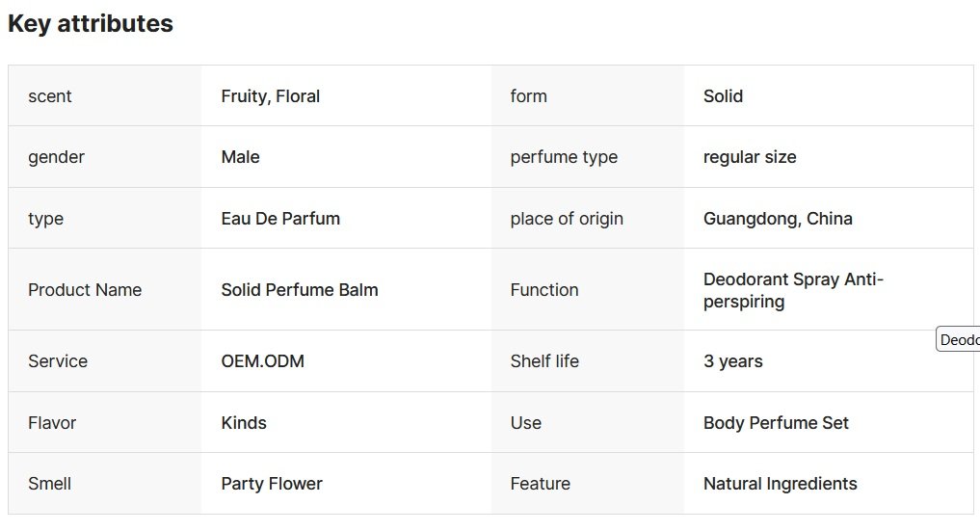Click the partially visible "Deodo" tooltip
The image size is (980, 531).
pyautogui.click(x=959, y=340)
